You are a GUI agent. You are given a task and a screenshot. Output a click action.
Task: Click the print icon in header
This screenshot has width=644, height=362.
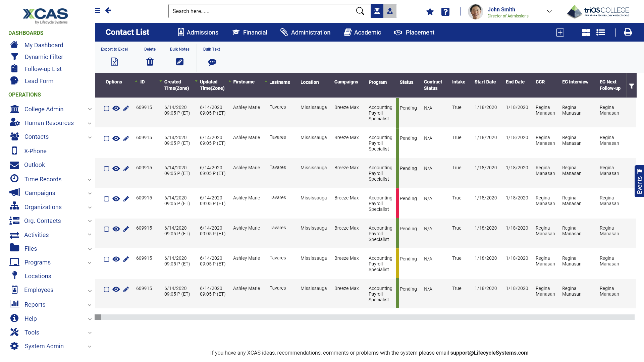pyautogui.click(x=628, y=32)
